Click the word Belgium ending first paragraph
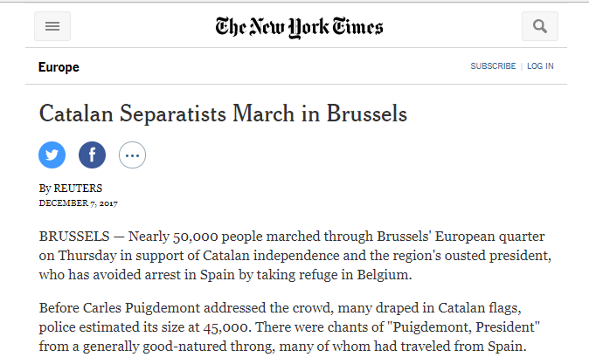 click(x=384, y=275)
